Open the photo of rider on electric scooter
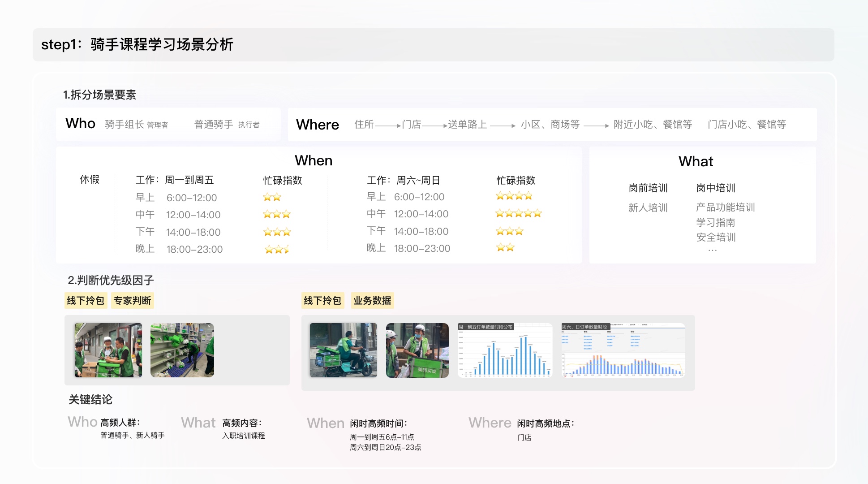Viewport: 868px width, 484px height. [344, 350]
